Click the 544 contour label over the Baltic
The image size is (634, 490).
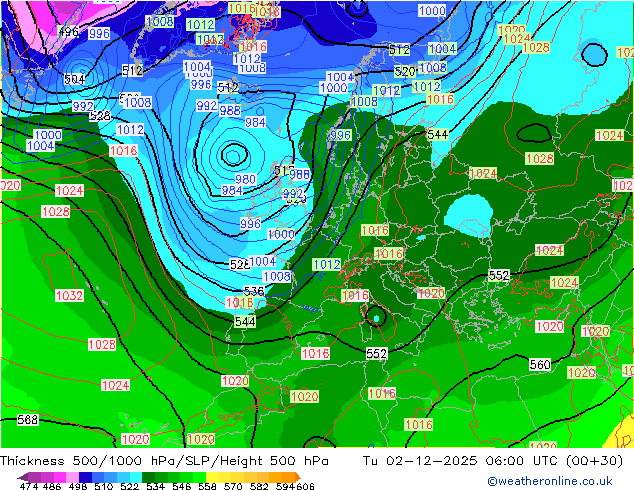[438, 134]
